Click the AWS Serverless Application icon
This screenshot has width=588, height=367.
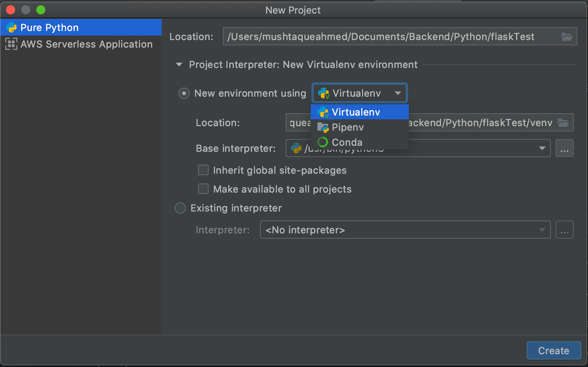pos(11,44)
